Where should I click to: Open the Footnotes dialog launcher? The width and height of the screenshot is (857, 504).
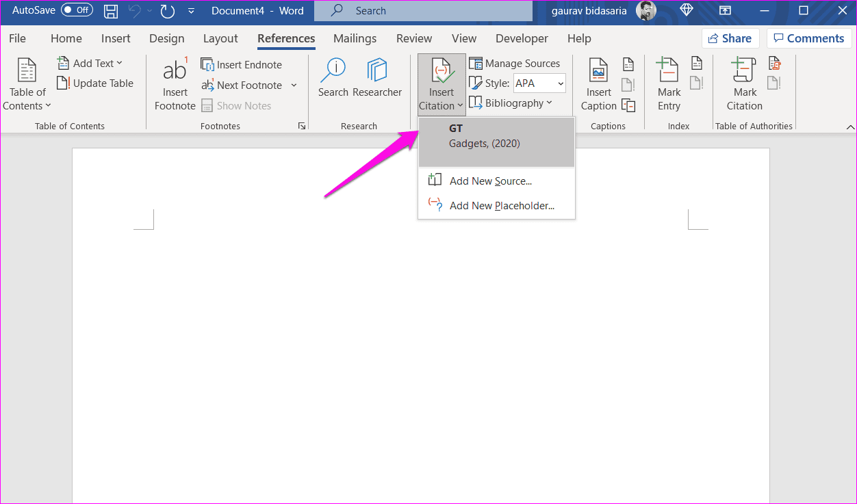pyautogui.click(x=301, y=126)
